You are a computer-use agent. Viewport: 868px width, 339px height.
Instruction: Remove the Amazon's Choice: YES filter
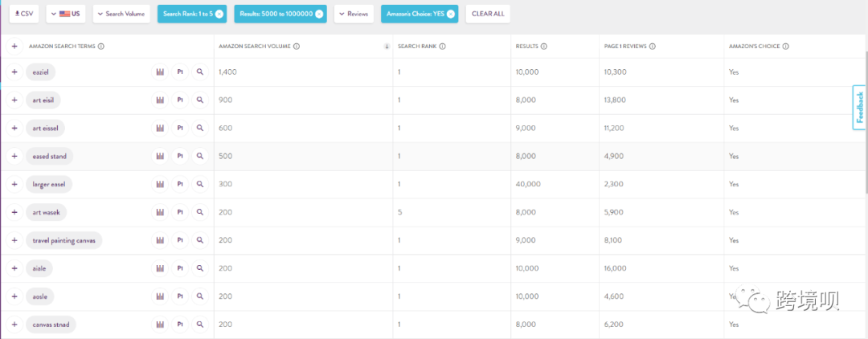tap(451, 14)
